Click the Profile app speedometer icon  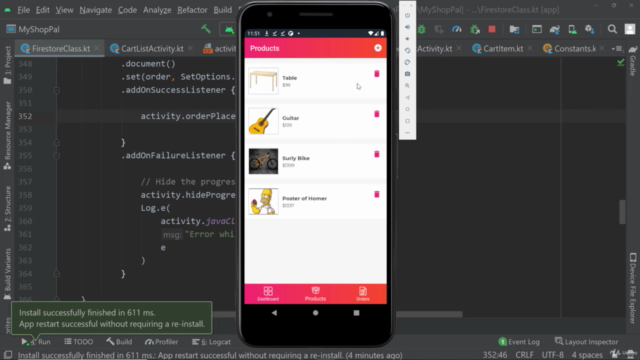[x=457, y=29]
